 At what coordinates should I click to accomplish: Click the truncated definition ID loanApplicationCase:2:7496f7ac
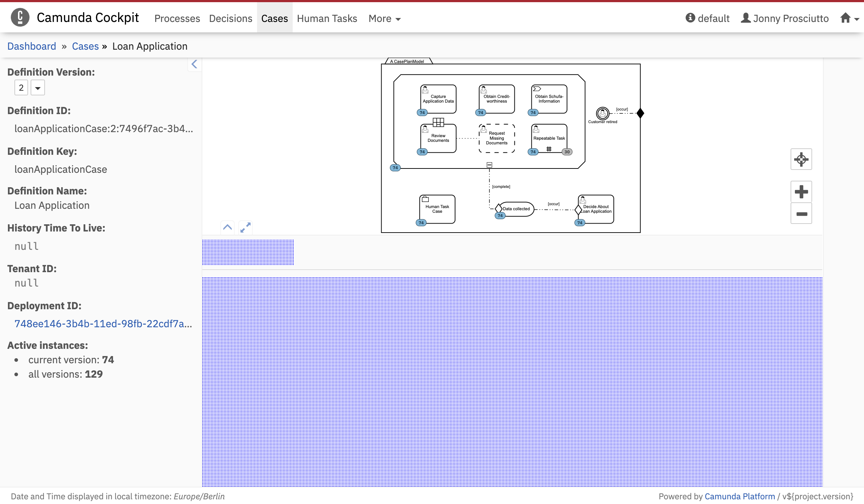point(104,129)
